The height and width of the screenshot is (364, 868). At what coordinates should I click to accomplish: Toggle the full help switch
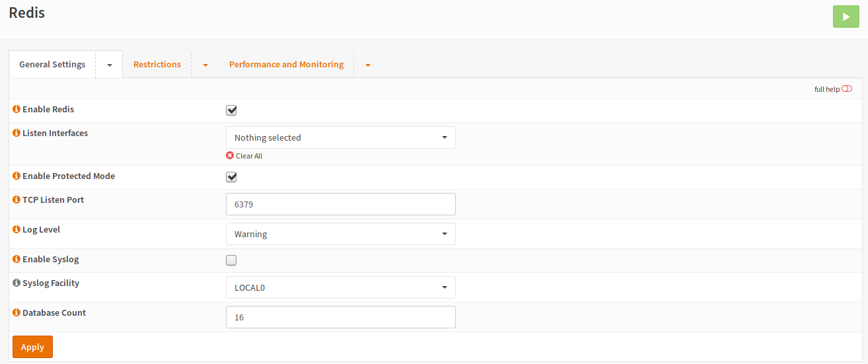pyautogui.click(x=847, y=89)
